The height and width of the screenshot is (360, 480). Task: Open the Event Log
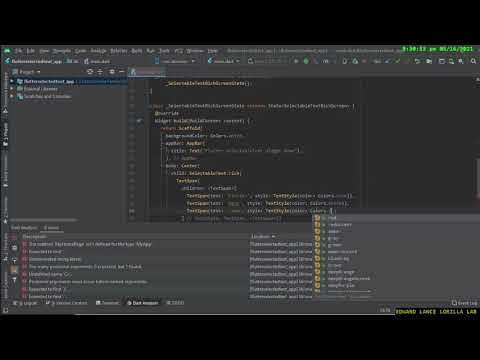point(465,303)
